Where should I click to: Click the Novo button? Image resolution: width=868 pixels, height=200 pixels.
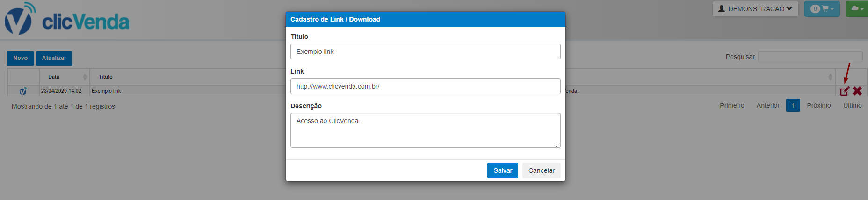tap(20, 58)
